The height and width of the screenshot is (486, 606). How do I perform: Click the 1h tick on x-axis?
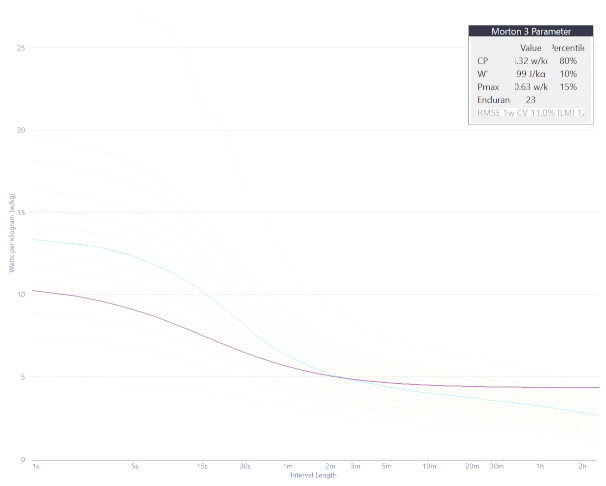tap(540, 466)
